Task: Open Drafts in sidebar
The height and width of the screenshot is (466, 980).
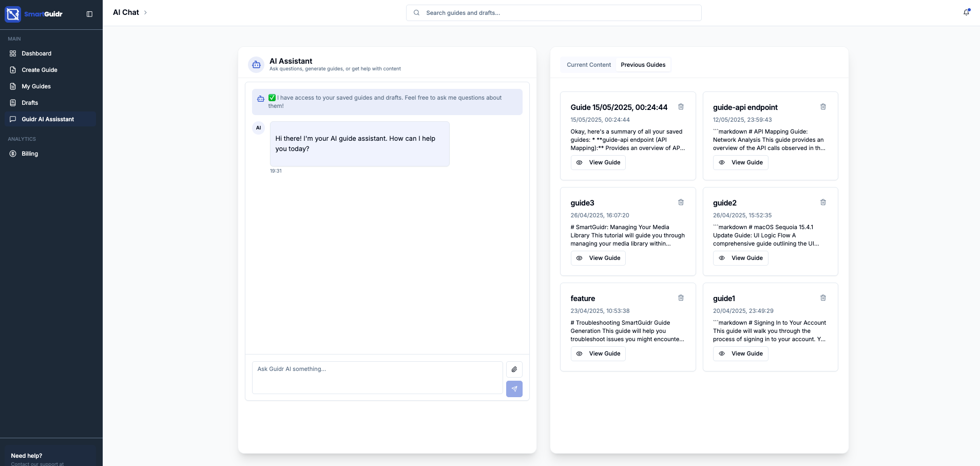Action: click(50, 103)
